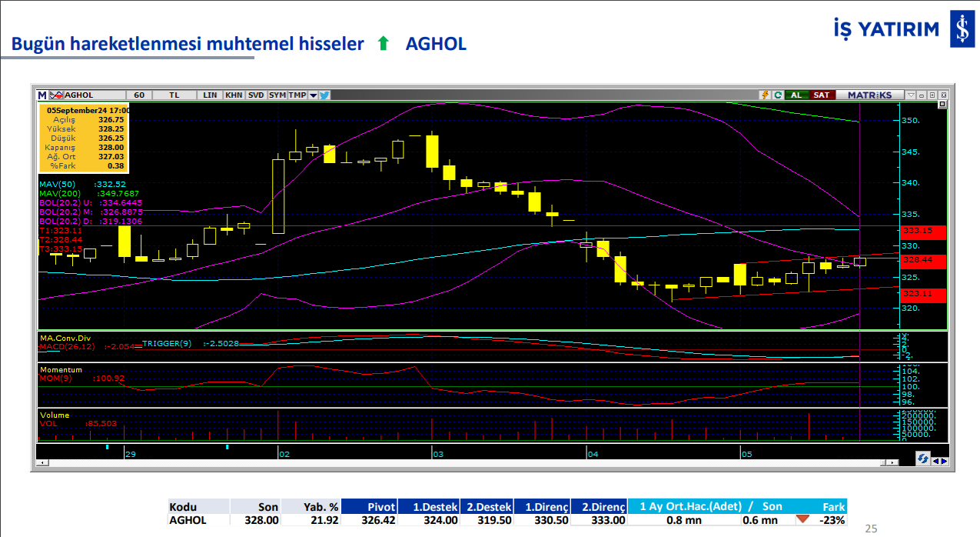
Task: Expand the triangle menu beside MATRIKS
Action: (x=911, y=95)
